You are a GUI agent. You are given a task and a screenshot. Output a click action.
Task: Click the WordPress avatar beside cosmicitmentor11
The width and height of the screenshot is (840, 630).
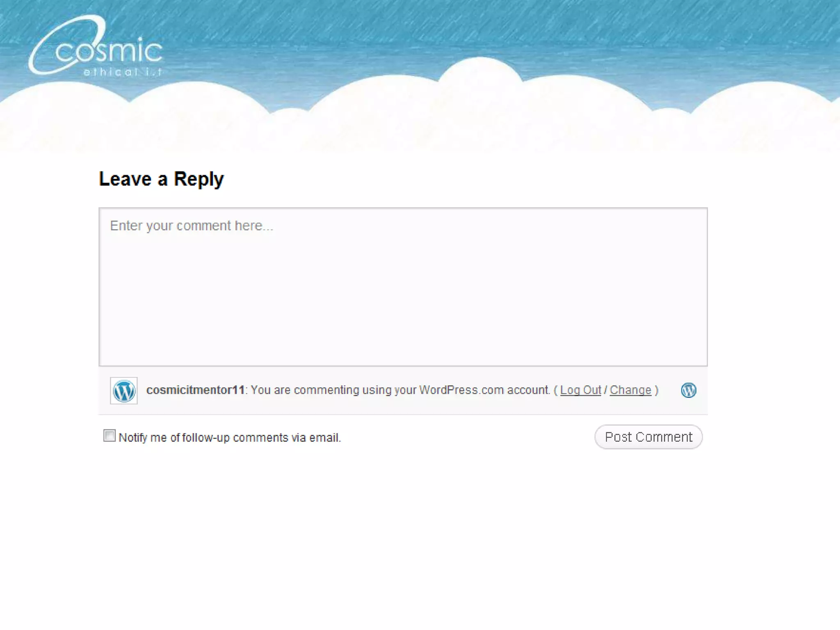(x=124, y=390)
